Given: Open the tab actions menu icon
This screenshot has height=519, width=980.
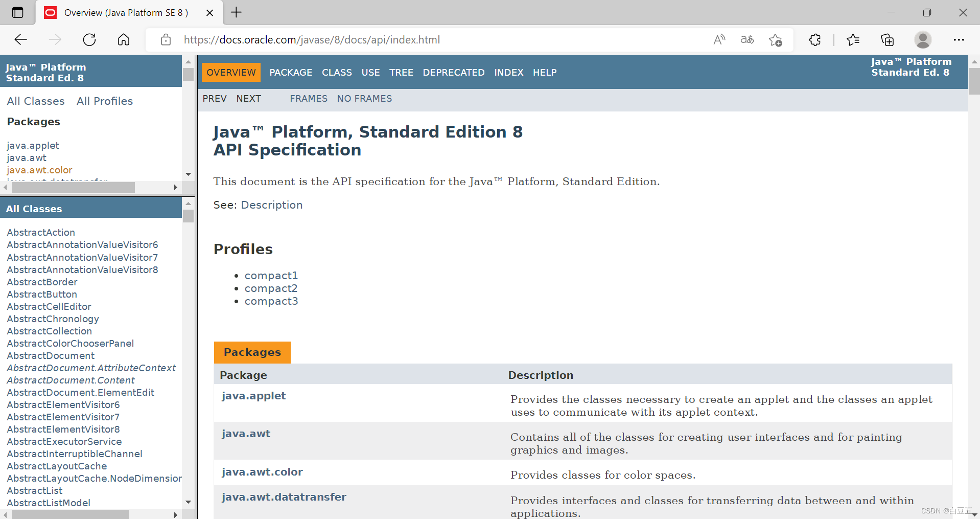Looking at the screenshot, I should tap(17, 13).
